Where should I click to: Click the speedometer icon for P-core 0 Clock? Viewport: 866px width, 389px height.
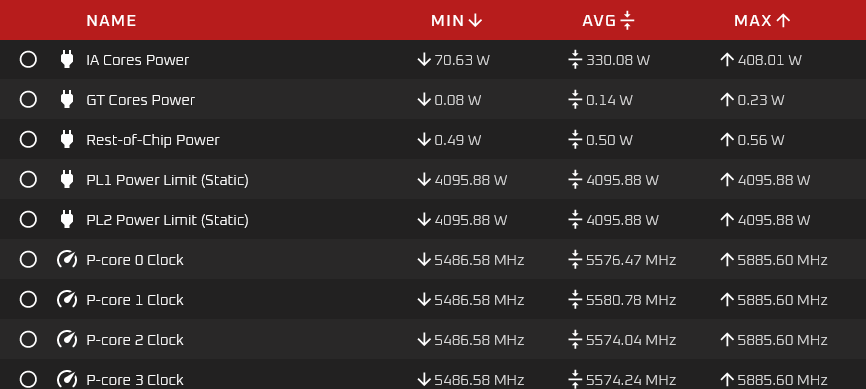click(x=67, y=259)
